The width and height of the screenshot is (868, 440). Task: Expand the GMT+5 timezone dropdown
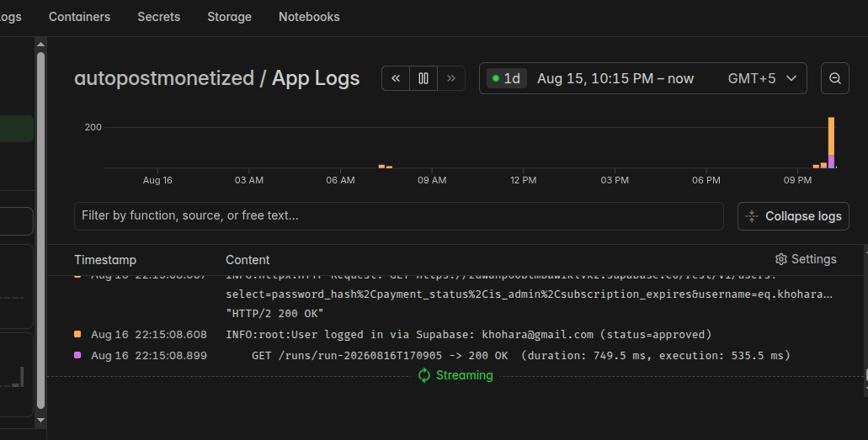pos(762,78)
